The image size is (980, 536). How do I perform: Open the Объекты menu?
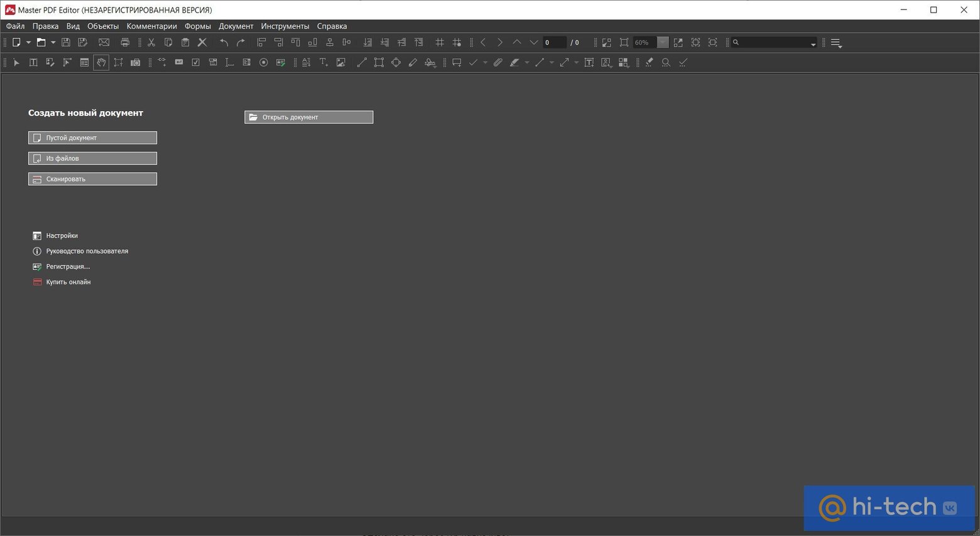(x=103, y=26)
